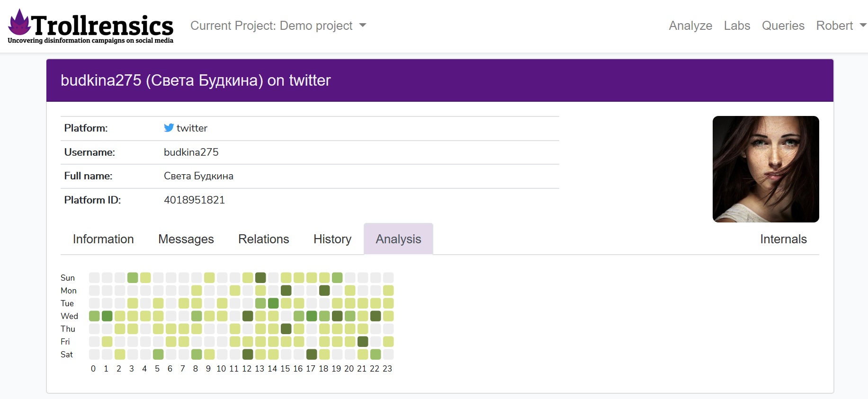Select the Analysis tab
This screenshot has width=868, height=399.
pos(398,239)
